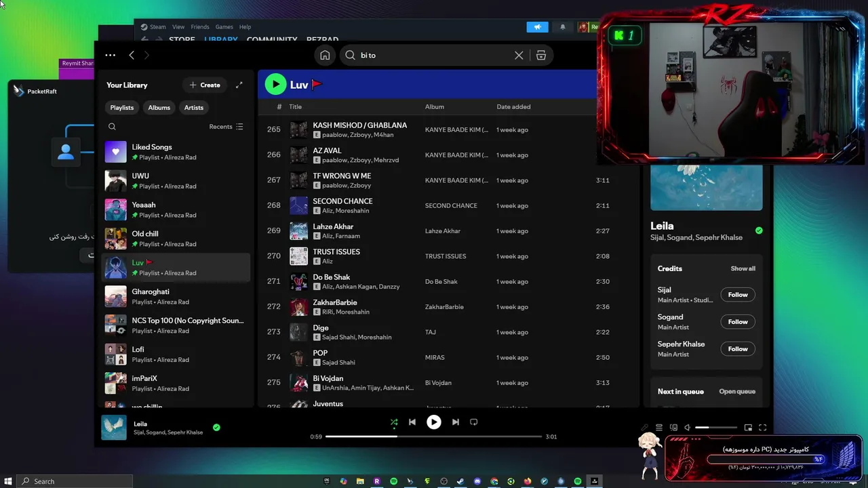Filter library by Playlists
868x488 pixels.
point(122,108)
